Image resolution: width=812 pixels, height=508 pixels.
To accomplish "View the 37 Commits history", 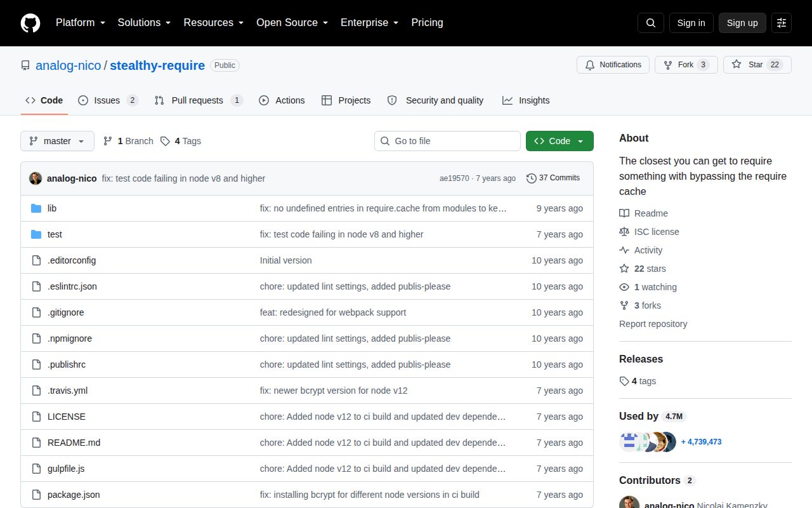I will click(553, 178).
